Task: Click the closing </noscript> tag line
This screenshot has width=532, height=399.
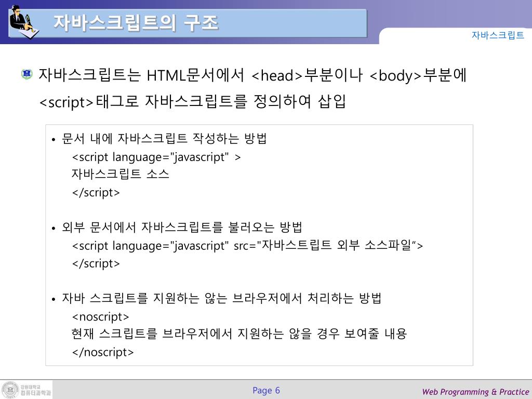Action: coord(103,352)
